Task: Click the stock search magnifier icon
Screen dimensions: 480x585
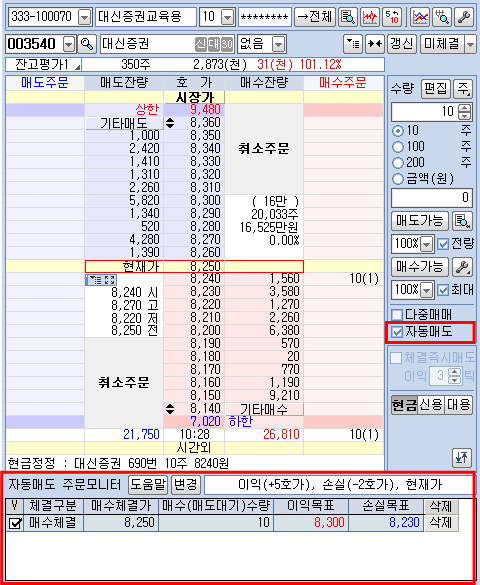Action: [87, 44]
